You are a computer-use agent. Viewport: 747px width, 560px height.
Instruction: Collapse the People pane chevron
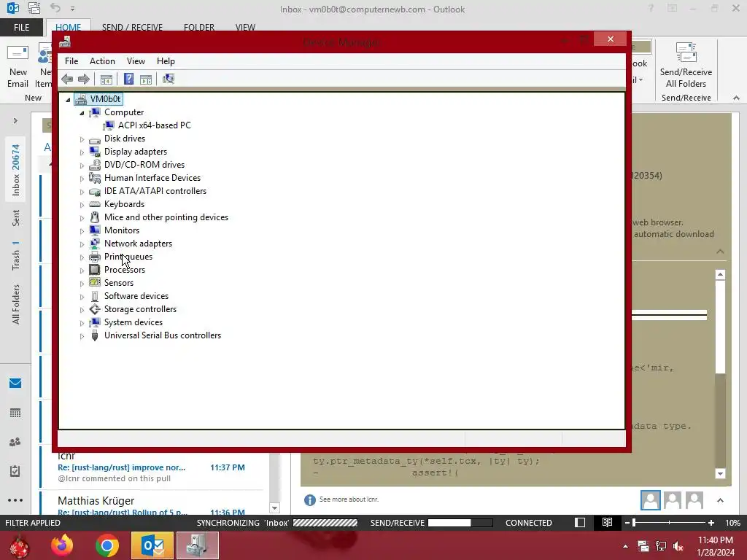(720, 500)
